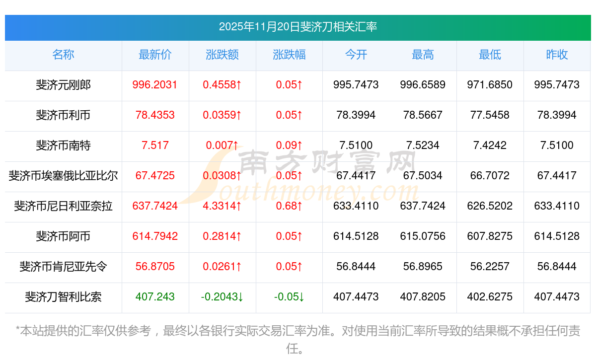Click the highest value 7.5234
The image size is (596, 364).
pos(423,146)
